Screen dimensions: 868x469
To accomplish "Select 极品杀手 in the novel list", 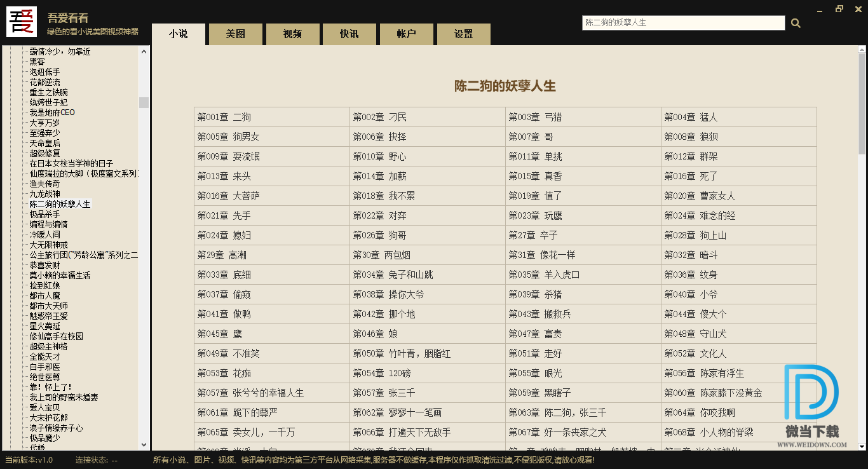I will tap(44, 214).
